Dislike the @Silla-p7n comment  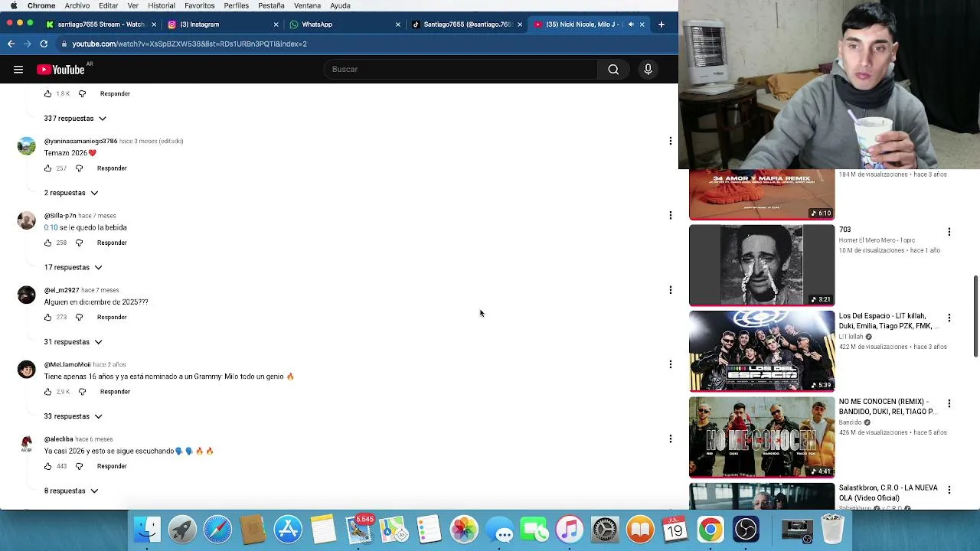coord(79,243)
